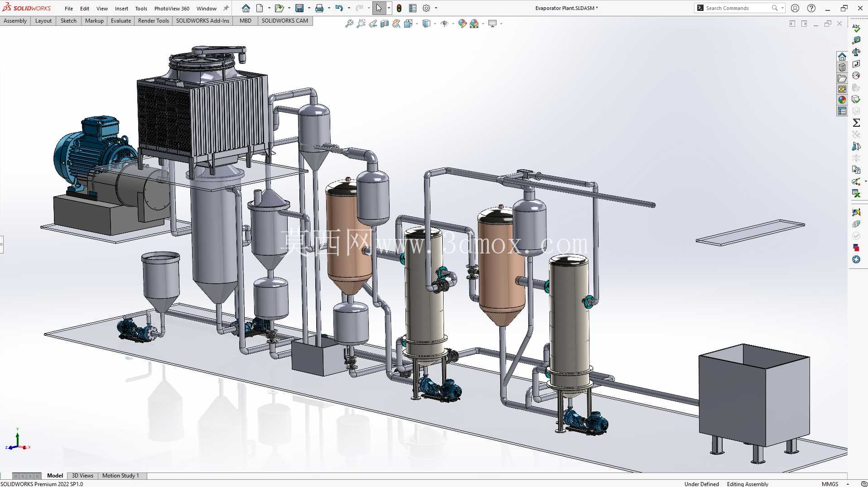Open the Appearances color ball tab

pos(842,100)
